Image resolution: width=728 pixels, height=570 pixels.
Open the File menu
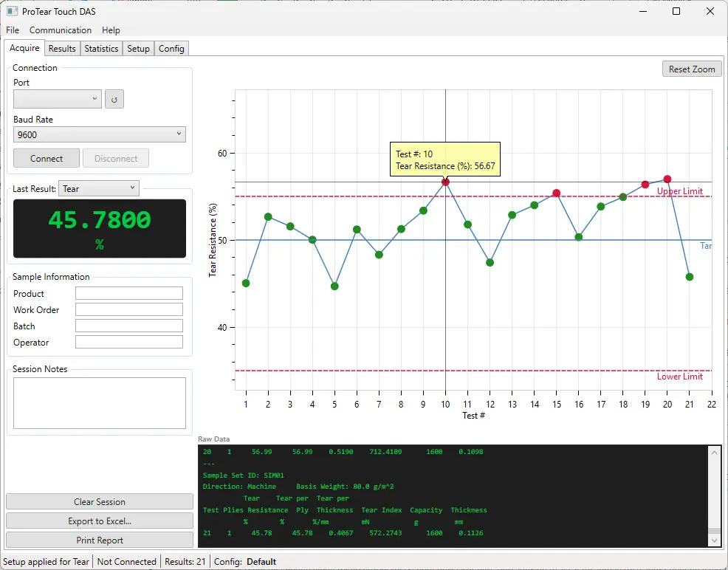pos(13,30)
